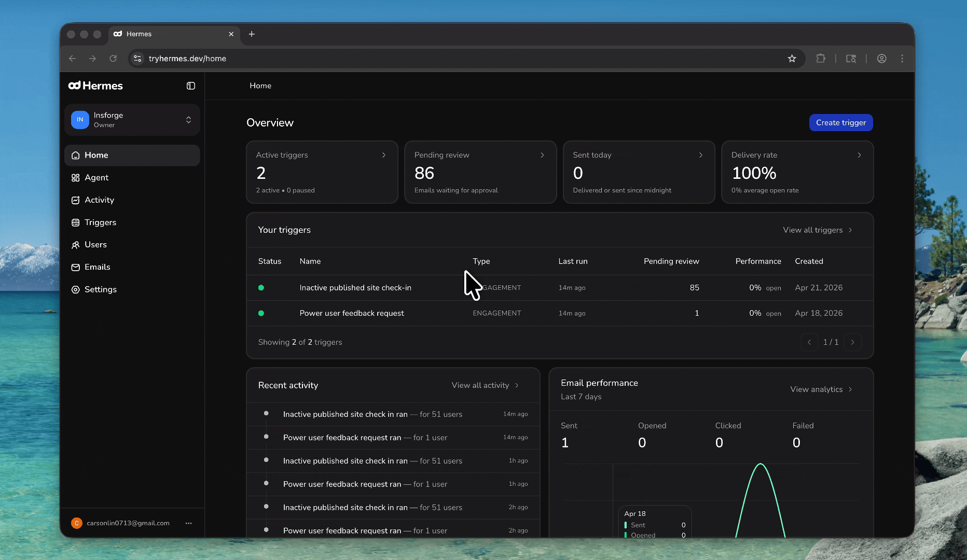Navigate to the Users section
Screen dimensions: 967x560
tap(95, 245)
